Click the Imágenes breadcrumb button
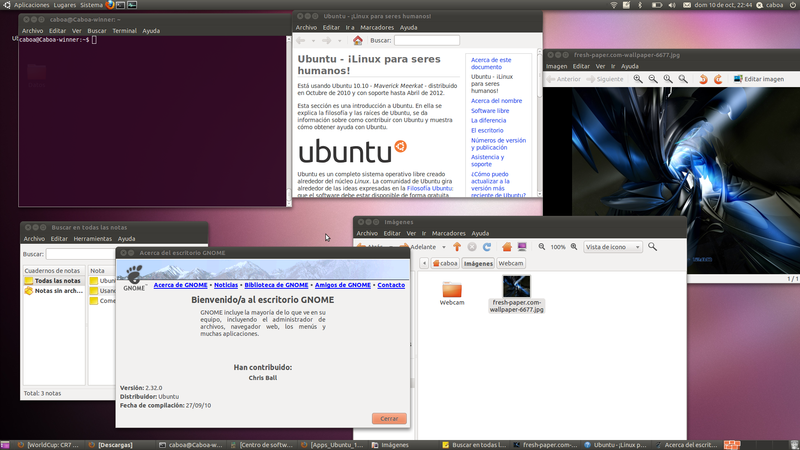This screenshot has height=450, width=800. [x=478, y=263]
